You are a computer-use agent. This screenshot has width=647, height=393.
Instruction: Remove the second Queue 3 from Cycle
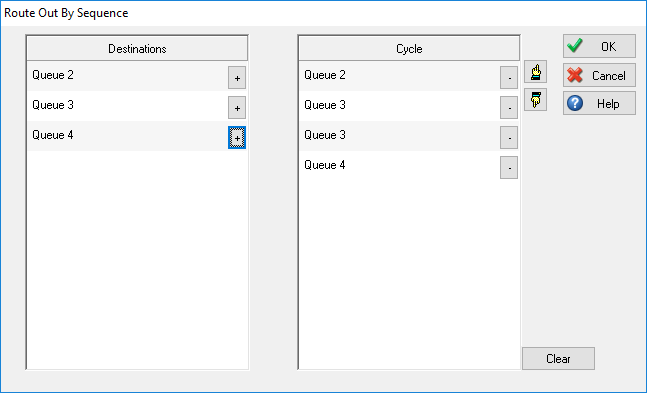point(509,137)
